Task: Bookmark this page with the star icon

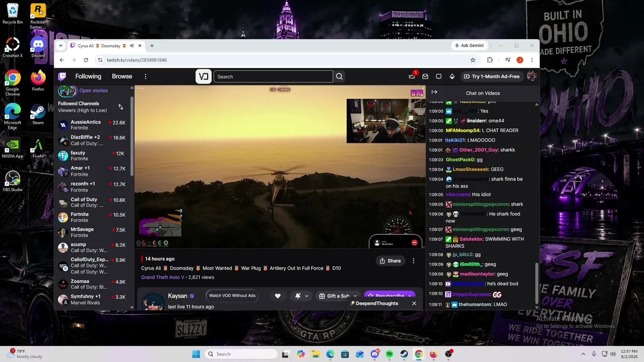Action: (473, 60)
